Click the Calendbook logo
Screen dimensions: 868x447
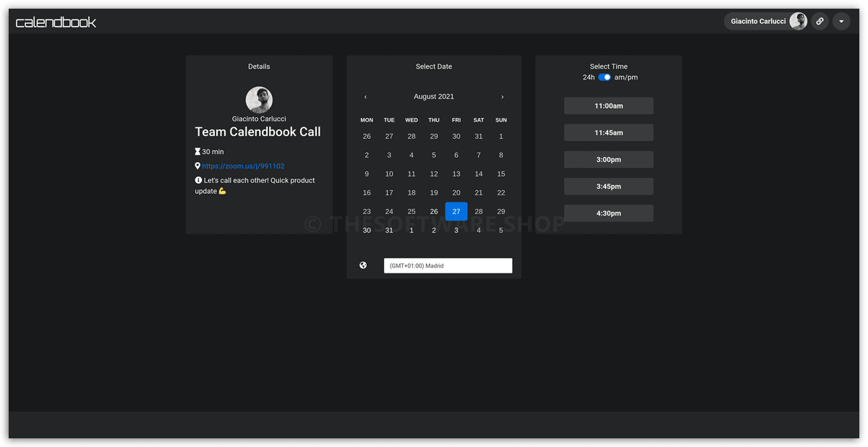tap(56, 22)
